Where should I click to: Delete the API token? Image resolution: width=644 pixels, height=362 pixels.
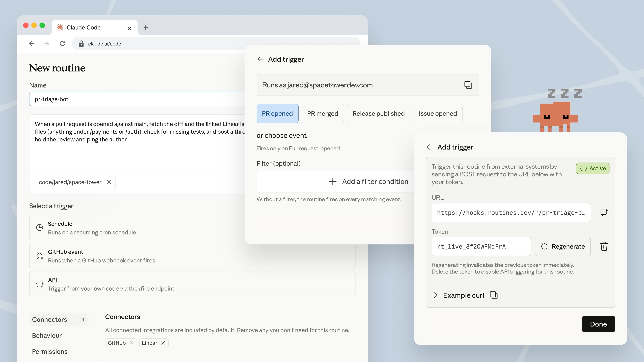pos(604,246)
